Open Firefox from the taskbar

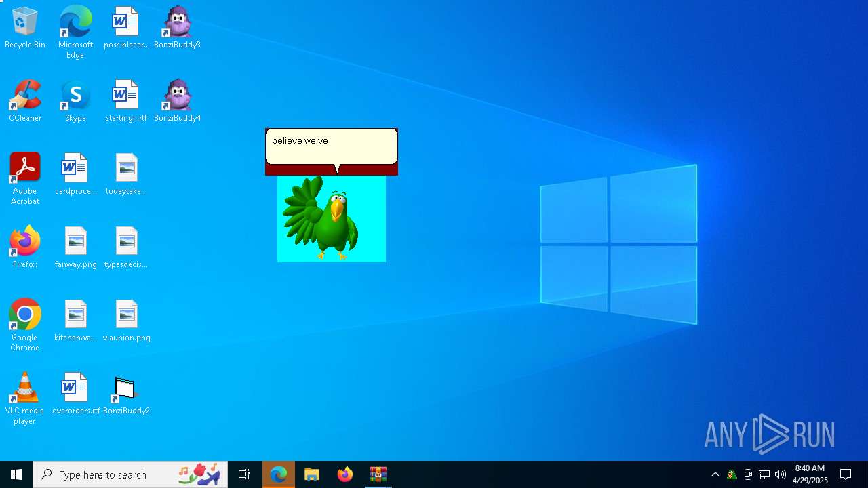pos(345,474)
